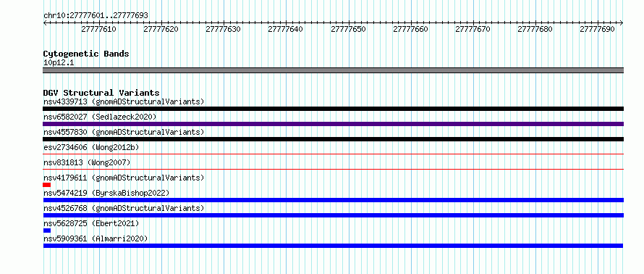
Task: Click the blue bar for nsv5474219
Action: pos(333,200)
